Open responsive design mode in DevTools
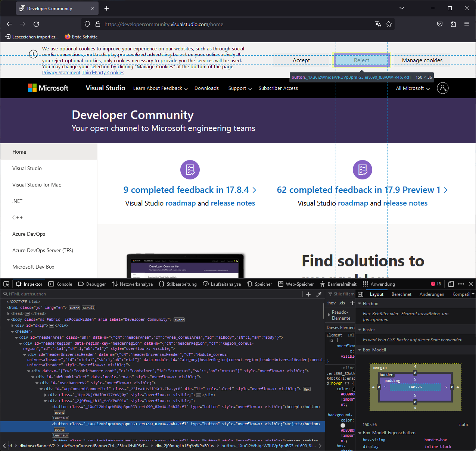476x451 pixels. click(x=451, y=284)
